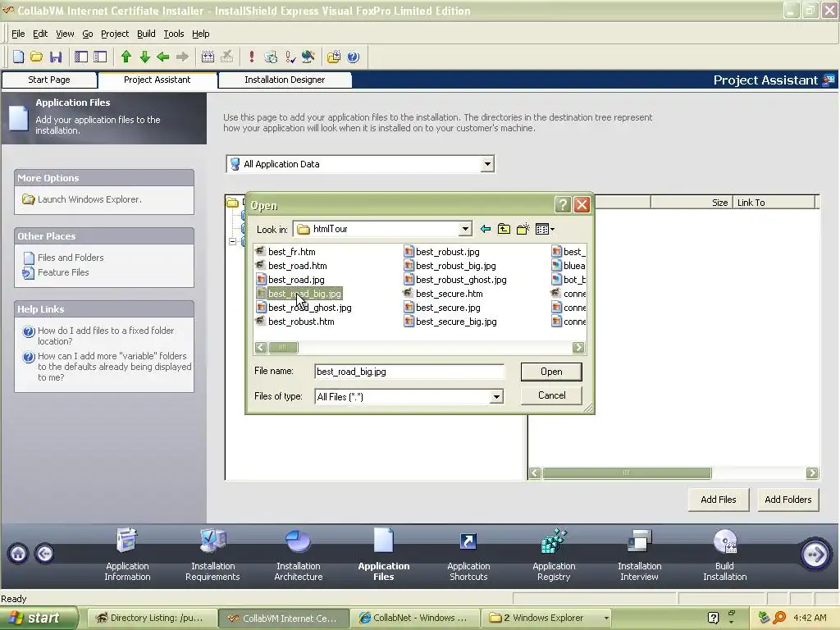Open the File menu
840x630 pixels.
[18, 34]
